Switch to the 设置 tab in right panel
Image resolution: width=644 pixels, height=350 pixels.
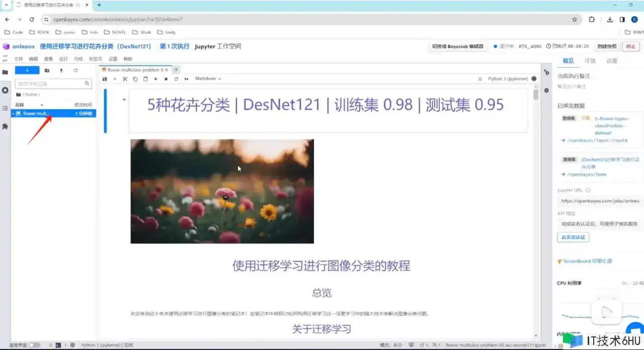612,61
